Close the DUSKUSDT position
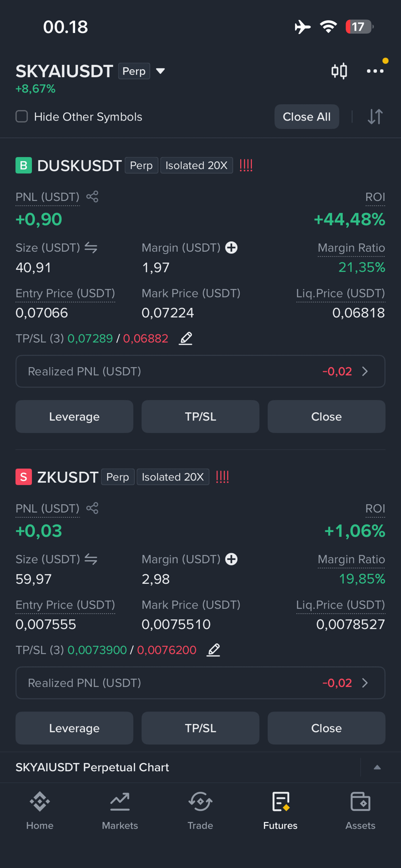The width and height of the screenshot is (401, 868). point(326,417)
